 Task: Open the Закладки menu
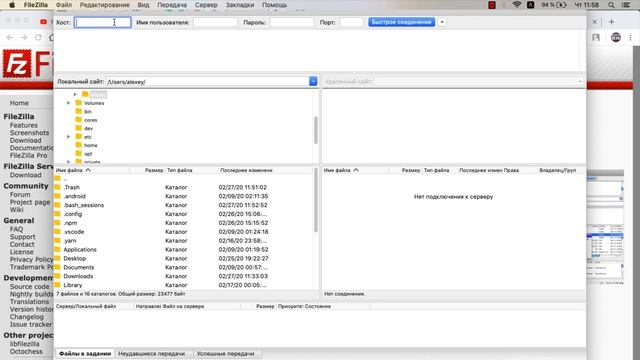click(x=240, y=5)
